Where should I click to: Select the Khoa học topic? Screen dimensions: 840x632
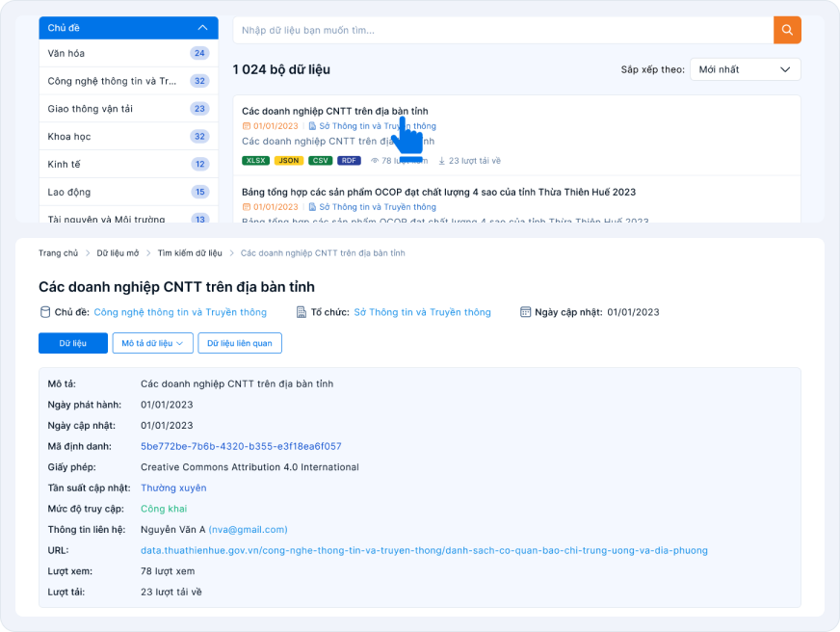point(128,137)
